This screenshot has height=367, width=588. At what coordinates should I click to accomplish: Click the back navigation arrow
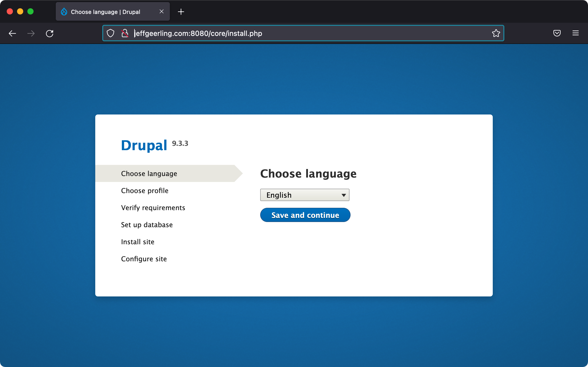tap(12, 33)
